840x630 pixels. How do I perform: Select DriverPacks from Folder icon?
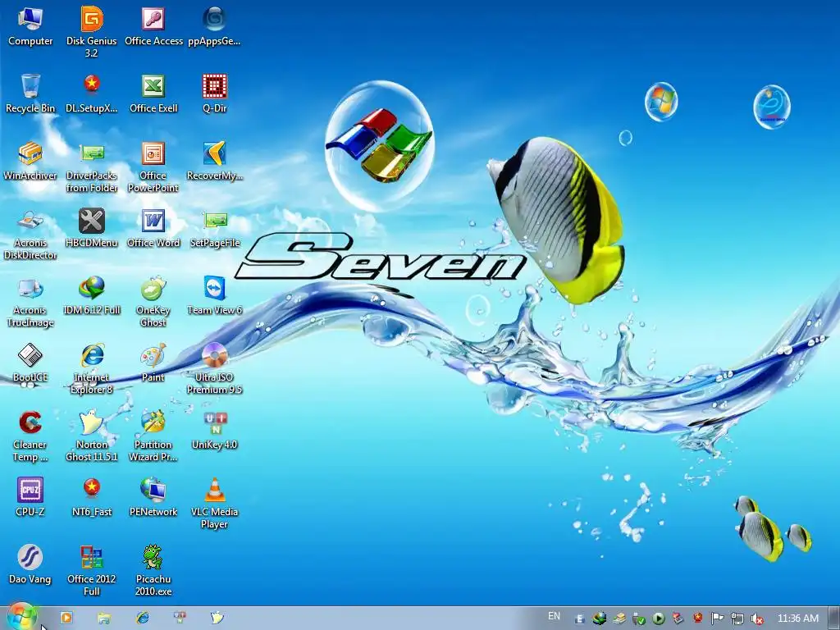[92, 167]
